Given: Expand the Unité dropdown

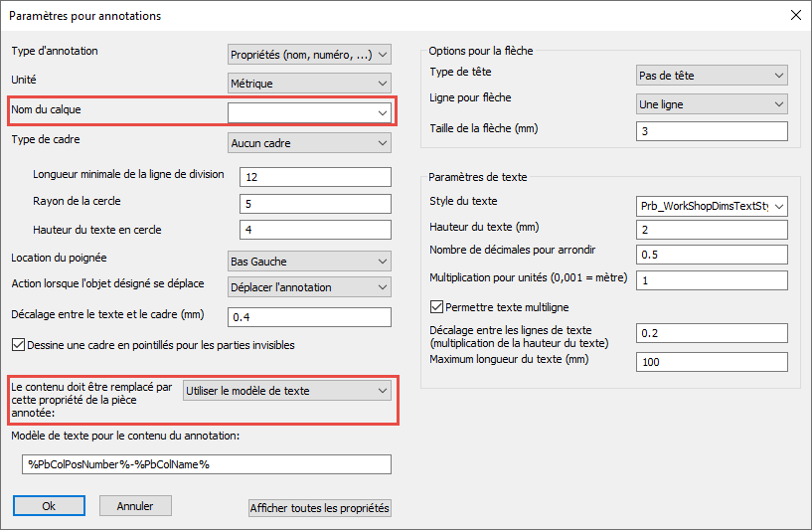Looking at the screenshot, I should pos(309,84).
